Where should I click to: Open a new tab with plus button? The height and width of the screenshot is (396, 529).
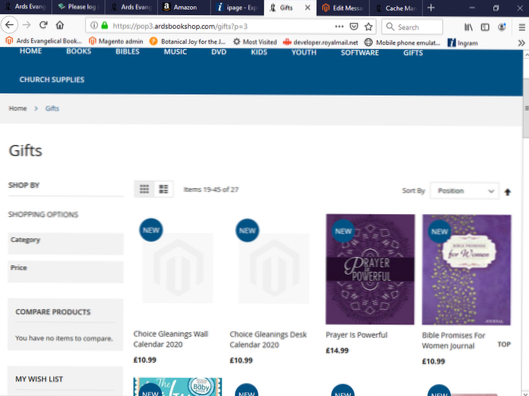pyautogui.click(x=431, y=8)
